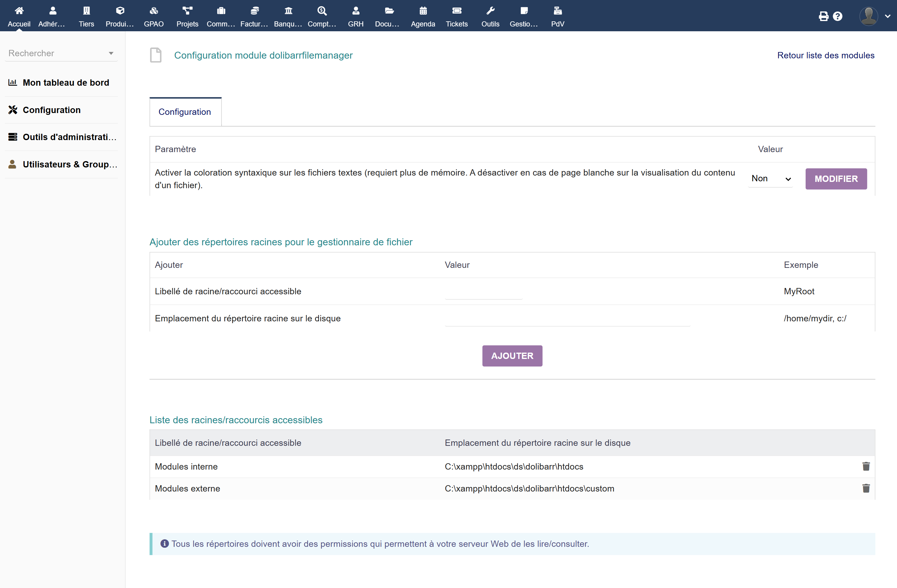This screenshot has width=897, height=588.
Task: Delete the Modules interne root entry
Action: click(x=866, y=467)
